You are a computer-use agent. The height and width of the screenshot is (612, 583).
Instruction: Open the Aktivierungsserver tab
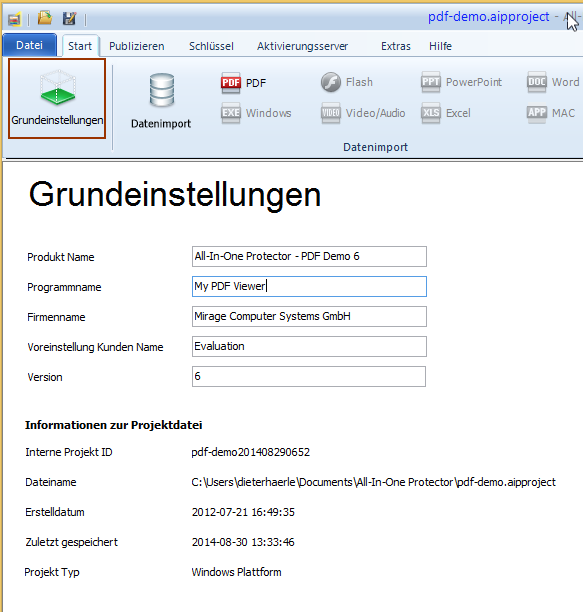click(302, 46)
